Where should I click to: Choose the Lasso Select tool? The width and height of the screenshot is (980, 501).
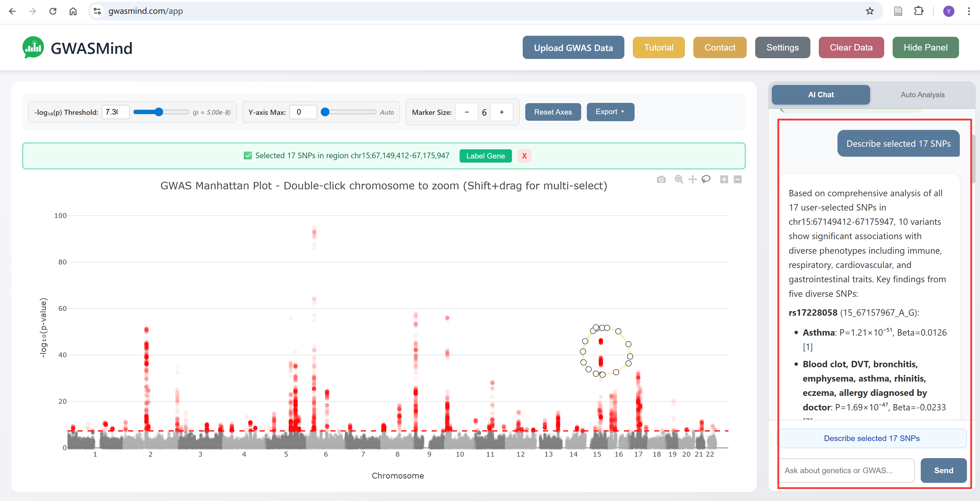(x=706, y=179)
